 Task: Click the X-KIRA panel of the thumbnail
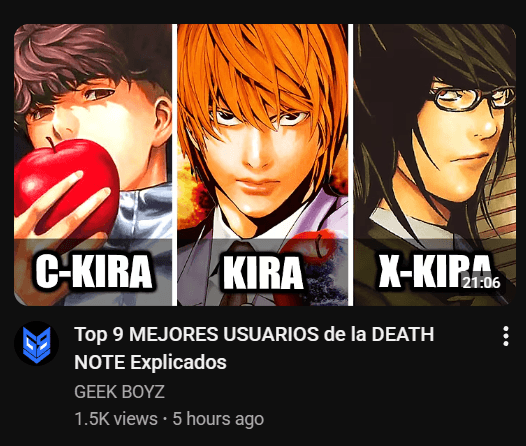(x=435, y=165)
